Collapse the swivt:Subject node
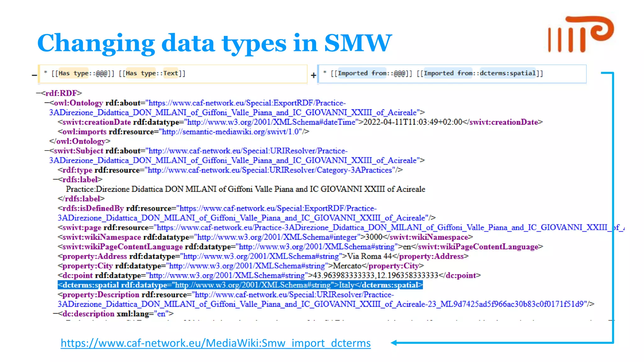The image size is (644, 362). tap(47, 151)
